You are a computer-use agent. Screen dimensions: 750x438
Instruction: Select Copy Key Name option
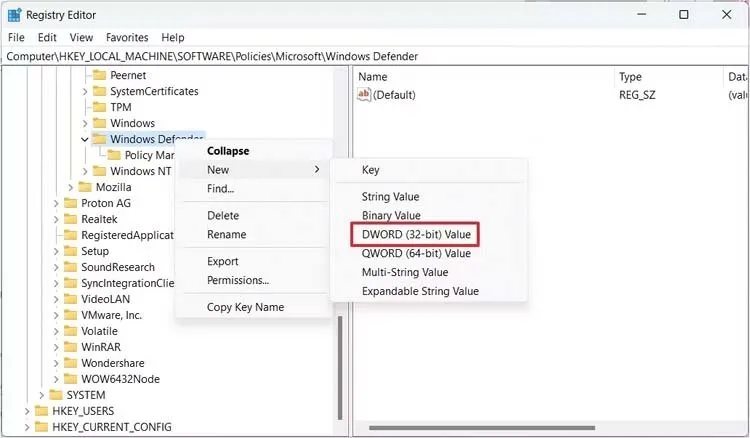pos(245,307)
